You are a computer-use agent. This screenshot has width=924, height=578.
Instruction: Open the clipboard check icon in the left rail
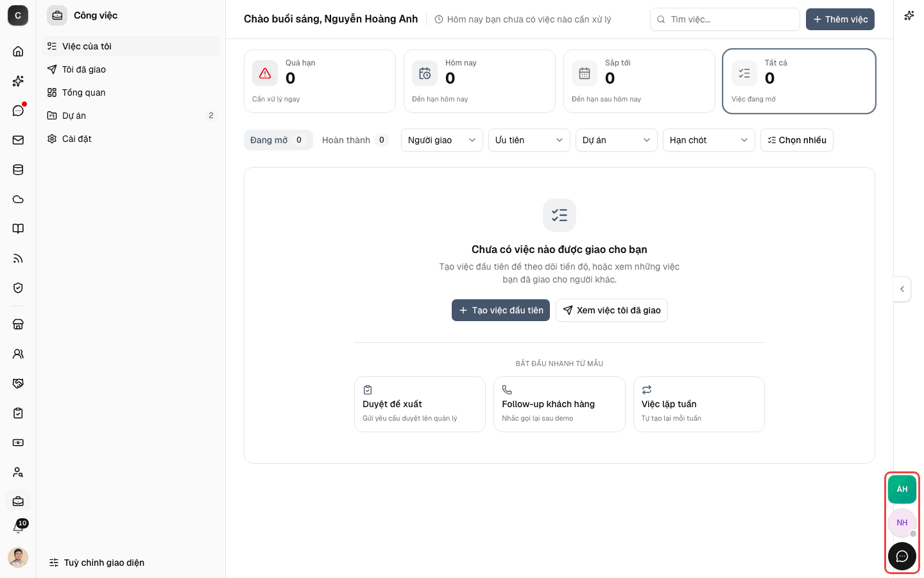tap(18, 413)
